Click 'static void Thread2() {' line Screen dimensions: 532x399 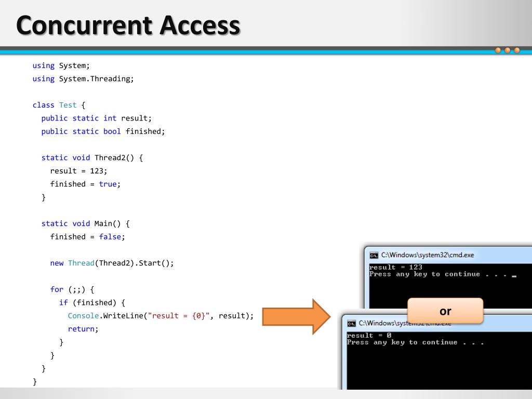92,158
